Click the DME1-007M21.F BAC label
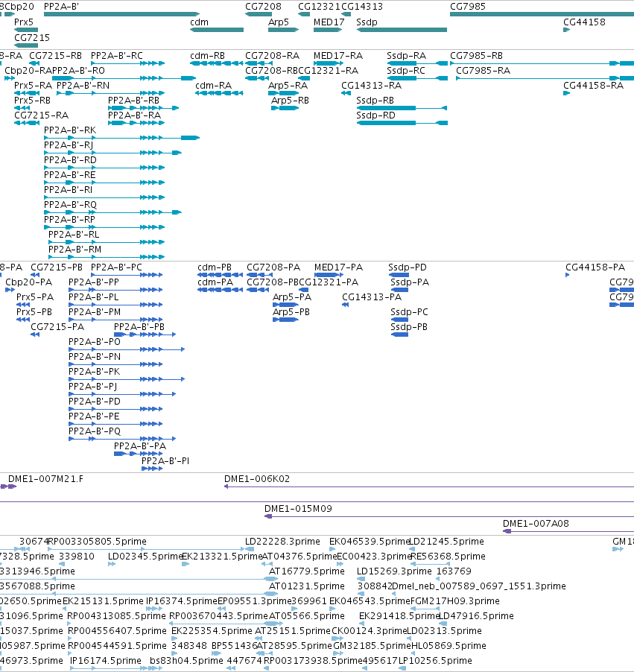634x672 pixels. [45, 479]
